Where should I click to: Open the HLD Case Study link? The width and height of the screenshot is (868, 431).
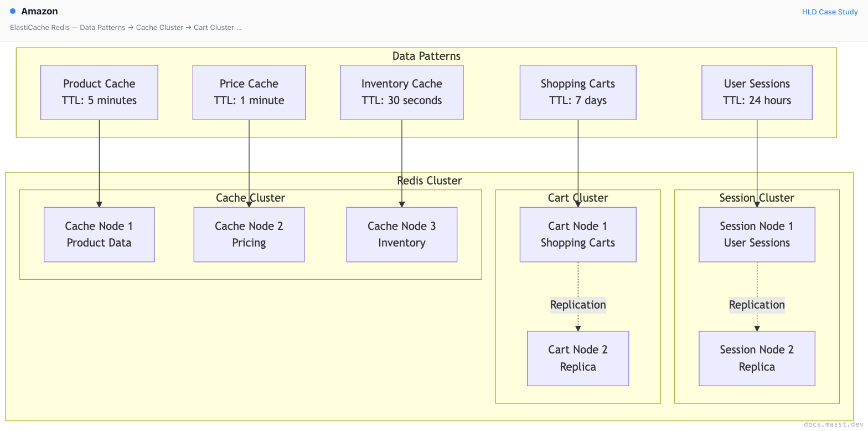(x=830, y=12)
